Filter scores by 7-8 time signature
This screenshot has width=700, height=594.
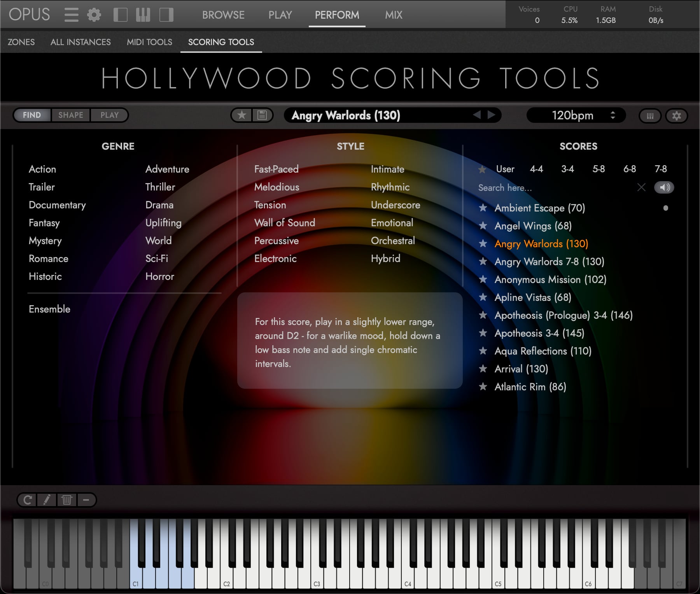661,169
